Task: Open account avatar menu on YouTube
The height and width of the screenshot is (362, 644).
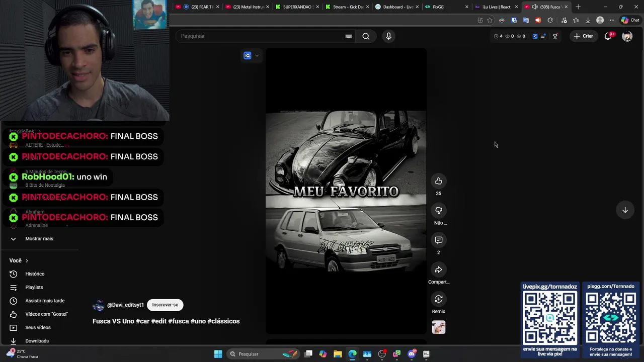Action: (627, 36)
